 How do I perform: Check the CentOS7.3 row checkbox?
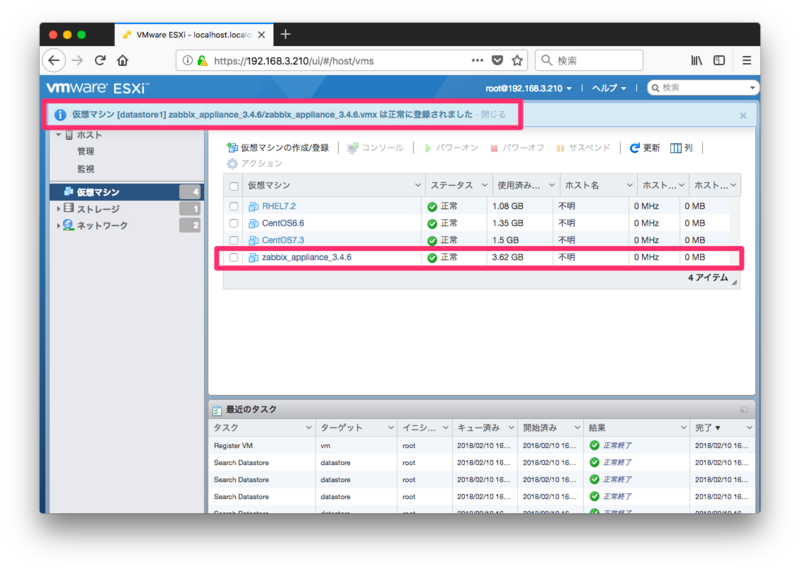coord(234,240)
